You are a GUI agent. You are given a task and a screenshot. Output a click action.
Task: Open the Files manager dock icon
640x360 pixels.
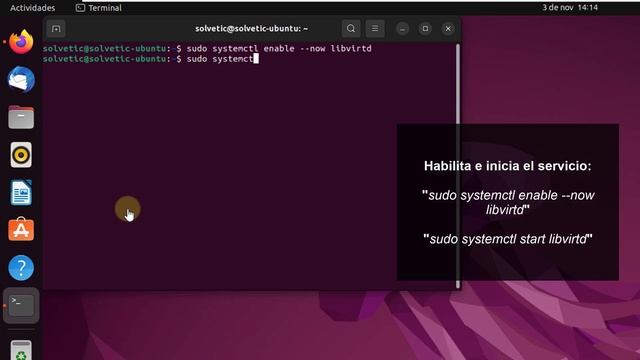pos(21,117)
